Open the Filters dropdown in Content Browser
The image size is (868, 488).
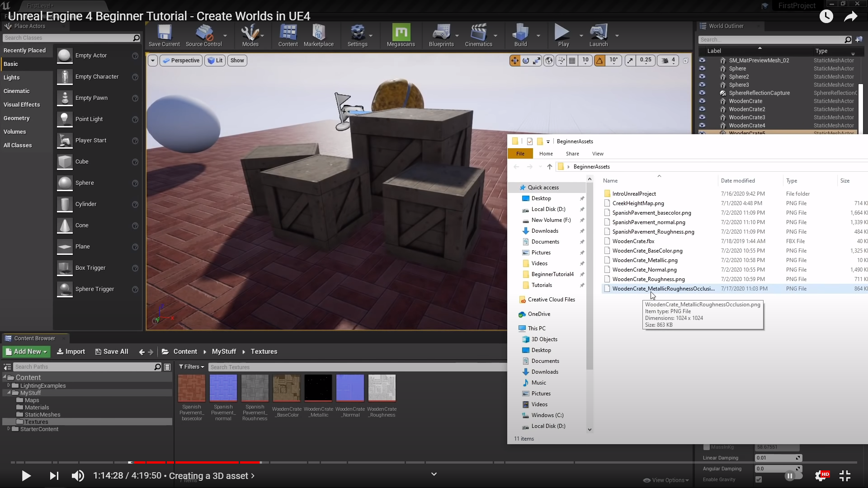[191, 367]
